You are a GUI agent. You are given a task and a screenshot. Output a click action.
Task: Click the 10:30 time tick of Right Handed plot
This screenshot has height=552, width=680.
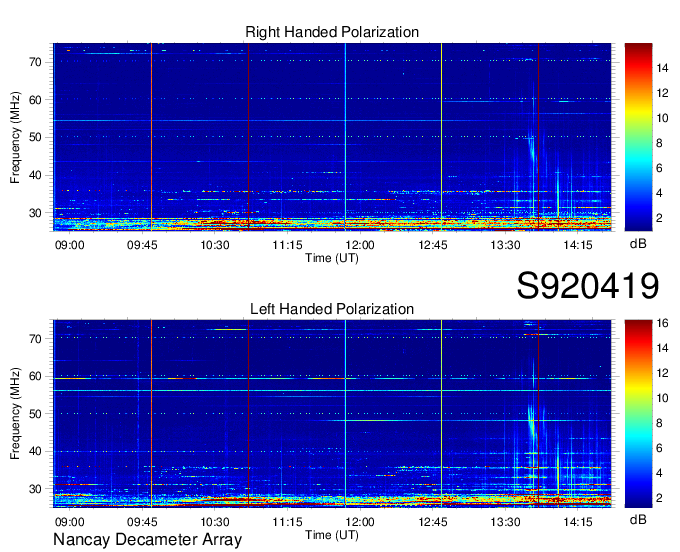click(215, 245)
